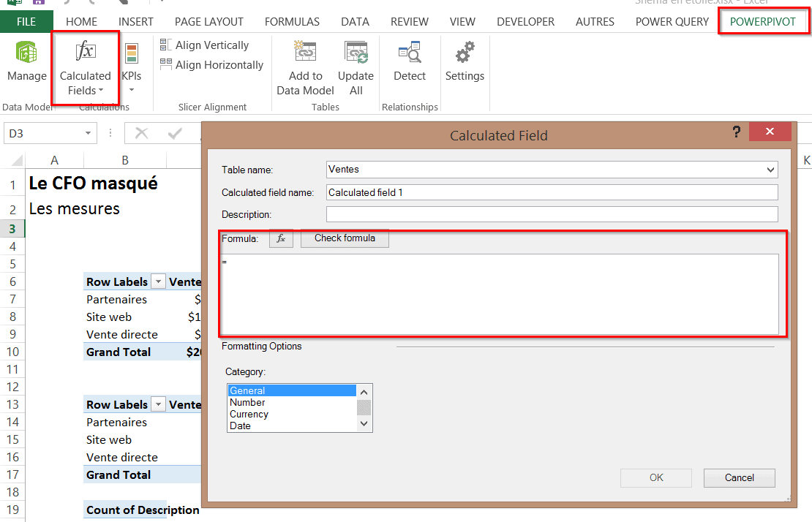The image size is (812, 522).
Task: Open the KPIs menu icon
Action: tap(132, 54)
